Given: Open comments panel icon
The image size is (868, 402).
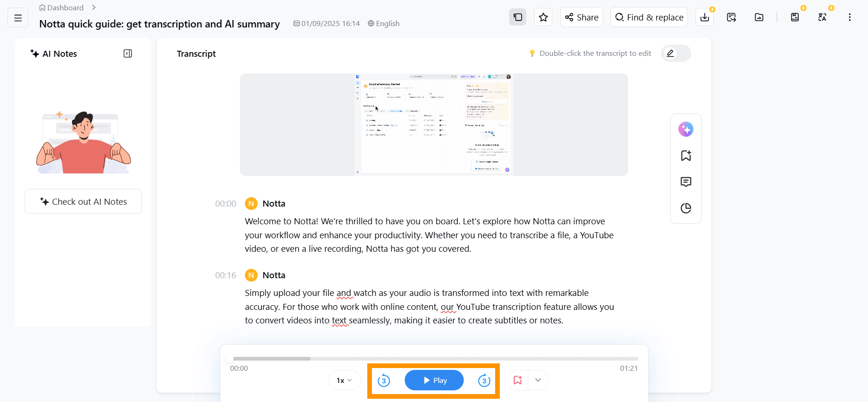Looking at the screenshot, I should [x=686, y=182].
